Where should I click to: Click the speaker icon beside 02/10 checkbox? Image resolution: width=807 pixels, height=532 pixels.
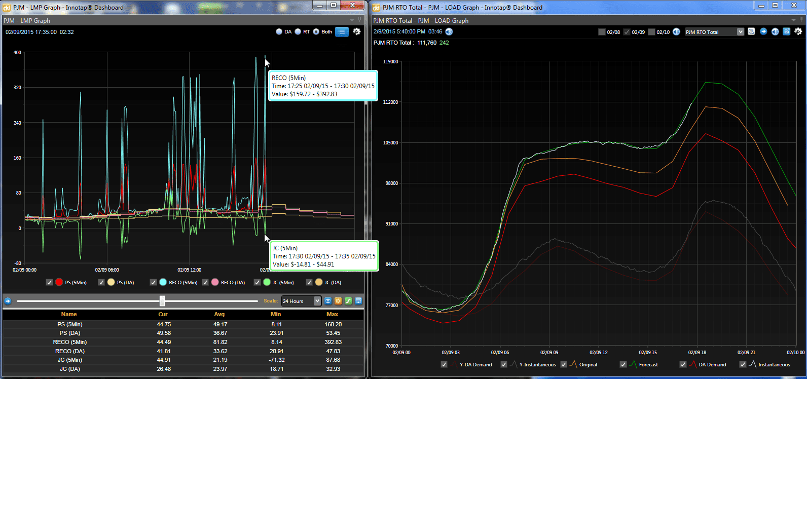point(676,32)
